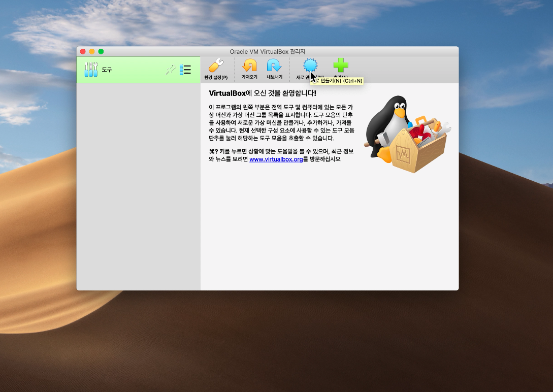Open the www.virtualbox.org link
Viewport: 553px width, 392px height.
click(x=276, y=159)
